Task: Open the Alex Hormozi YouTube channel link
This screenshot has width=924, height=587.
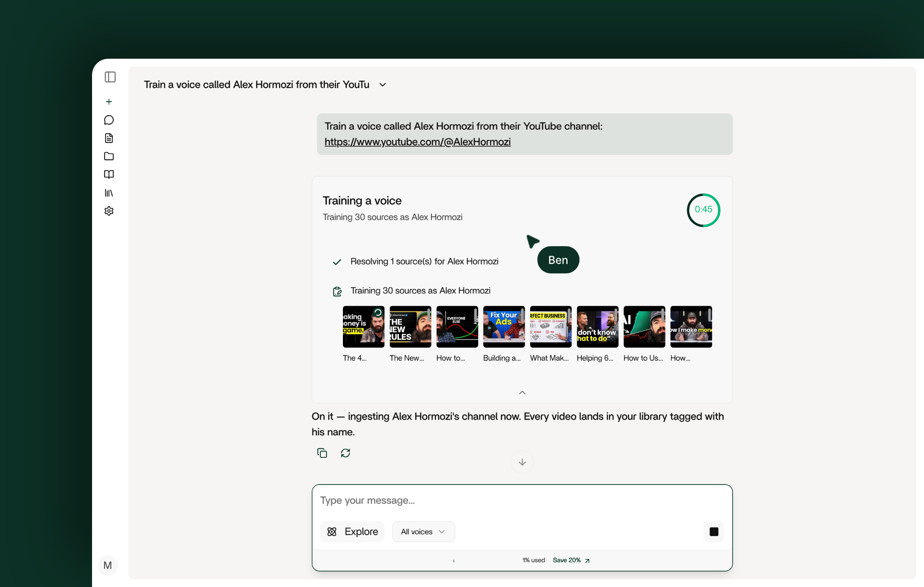Action: pos(418,142)
